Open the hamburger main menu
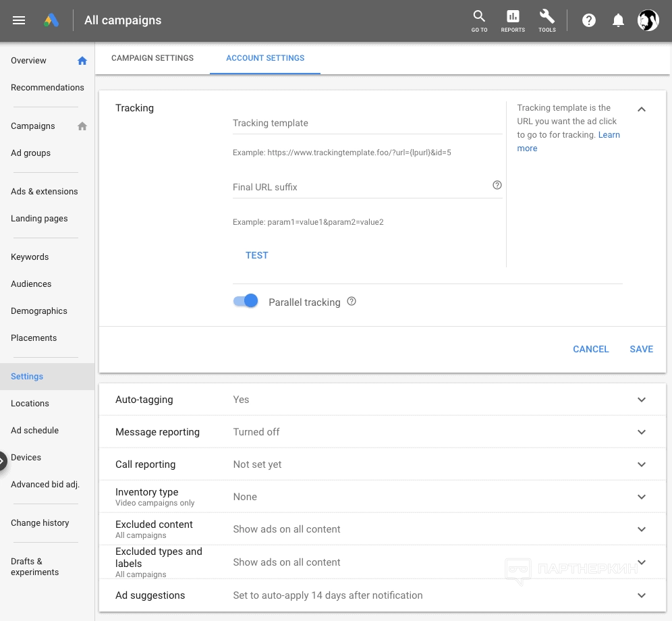This screenshot has width=672, height=621. (x=19, y=20)
